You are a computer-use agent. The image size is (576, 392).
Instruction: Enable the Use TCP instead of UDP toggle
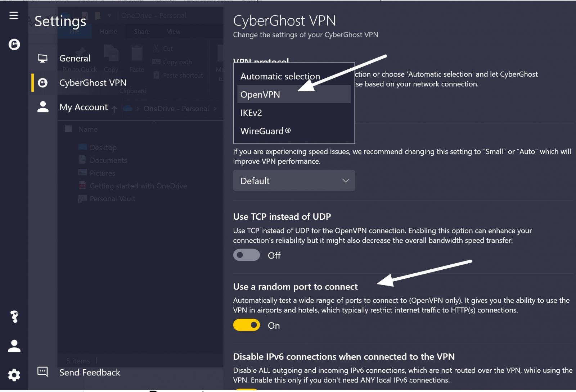(246, 255)
